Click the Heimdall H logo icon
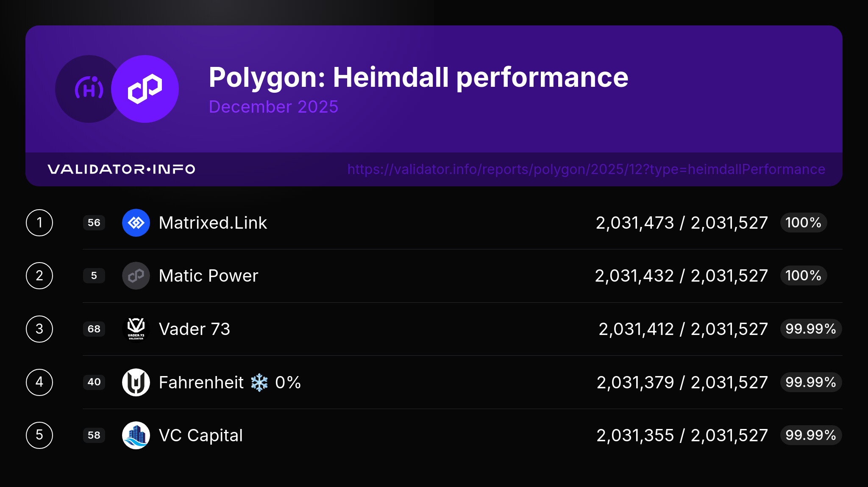 coord(88,89)
